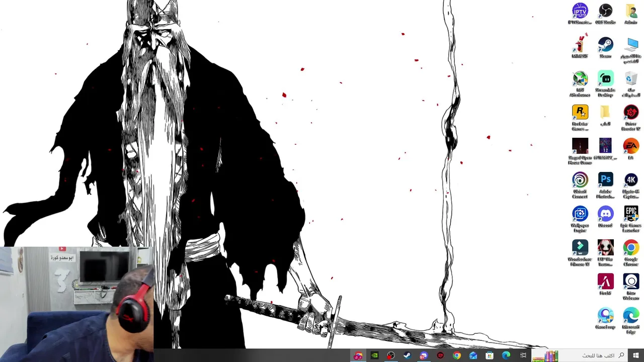Open Wondershare Filmora desktop shortcut
644x362 pixels.
[x=580, y=252]
